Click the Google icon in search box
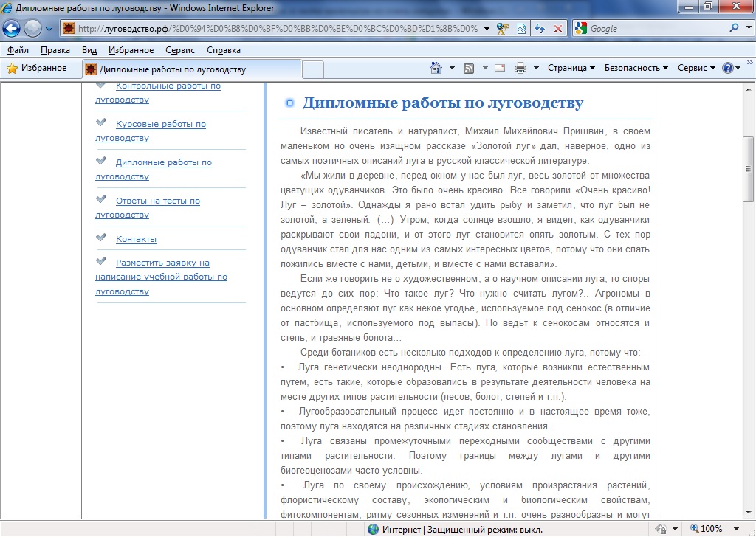 (x=581, y=29)
